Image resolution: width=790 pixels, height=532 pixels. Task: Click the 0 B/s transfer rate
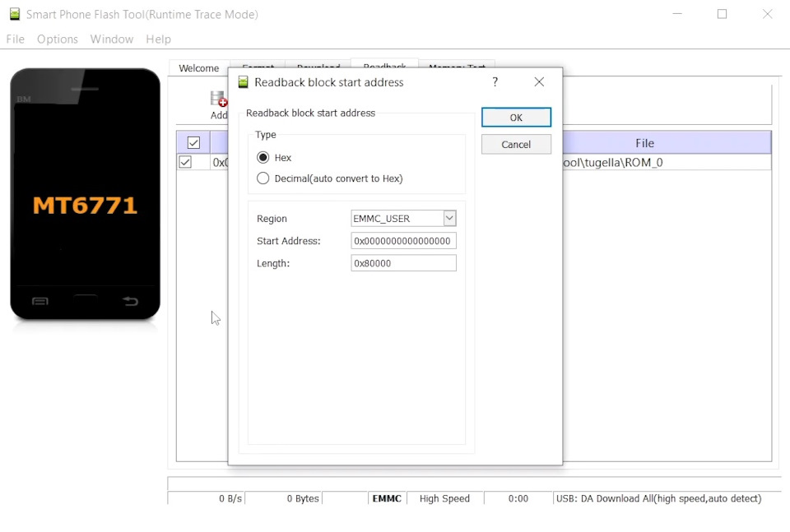click(x=230, y=498)
